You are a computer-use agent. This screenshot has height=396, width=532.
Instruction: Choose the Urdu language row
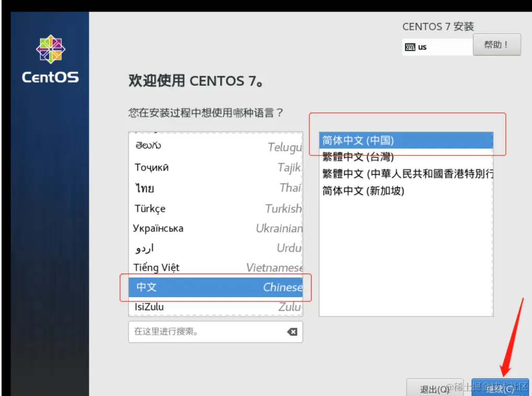[215, 248]
